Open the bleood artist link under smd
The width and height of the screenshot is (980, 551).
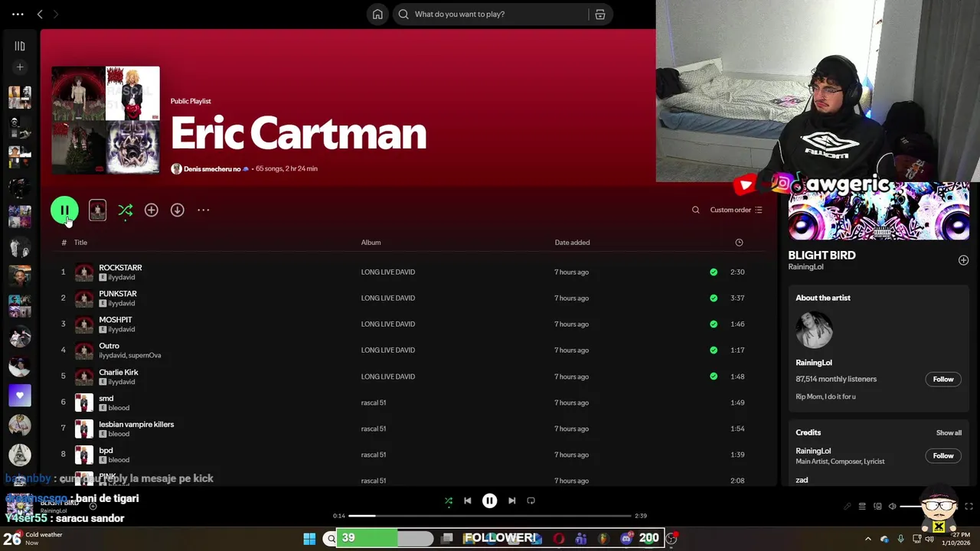(x=119, y=408)
